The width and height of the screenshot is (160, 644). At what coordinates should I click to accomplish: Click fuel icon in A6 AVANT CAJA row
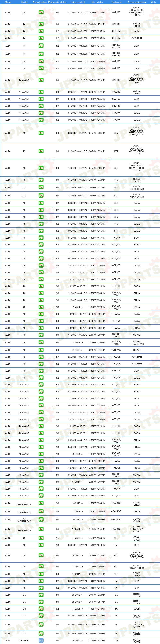point(41,461)
